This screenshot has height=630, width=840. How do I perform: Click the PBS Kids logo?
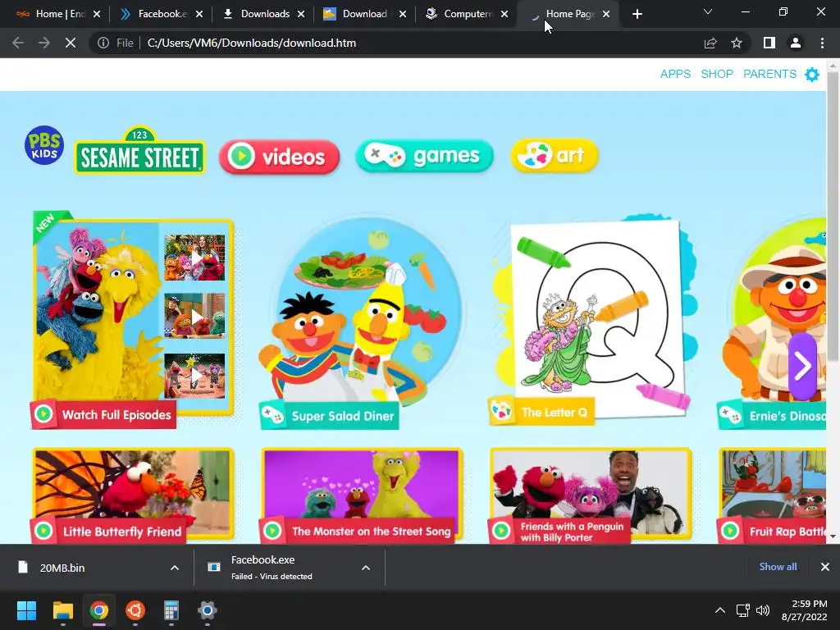point(44,145)
